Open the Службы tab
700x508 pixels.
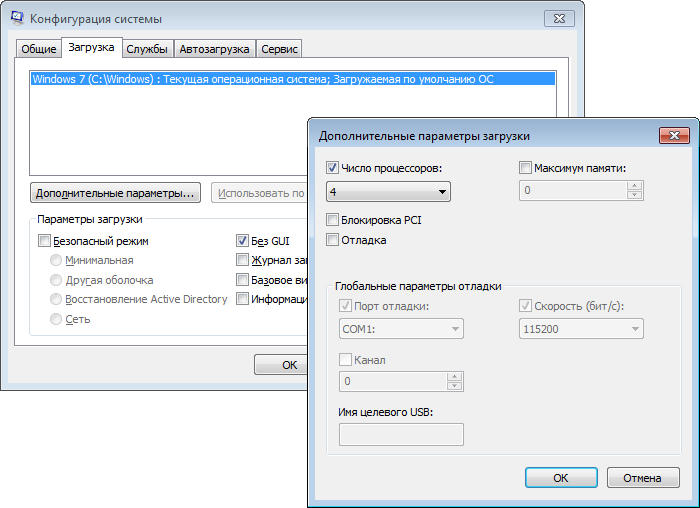tap(147, 49)
